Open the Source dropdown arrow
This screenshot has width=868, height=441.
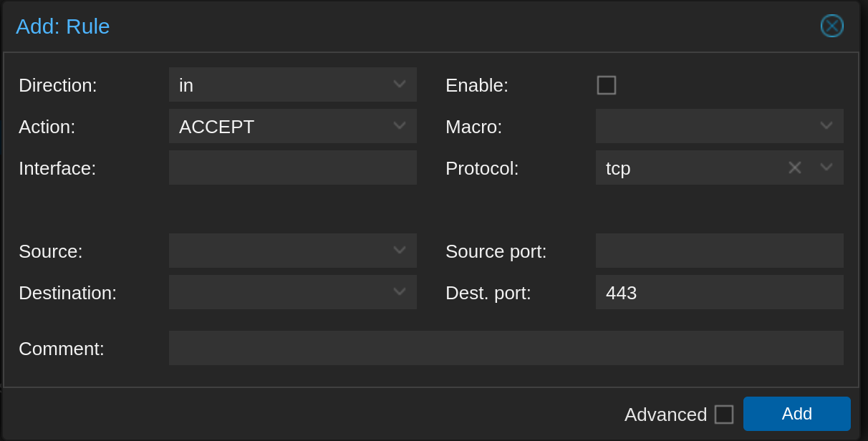coord(400,251)
